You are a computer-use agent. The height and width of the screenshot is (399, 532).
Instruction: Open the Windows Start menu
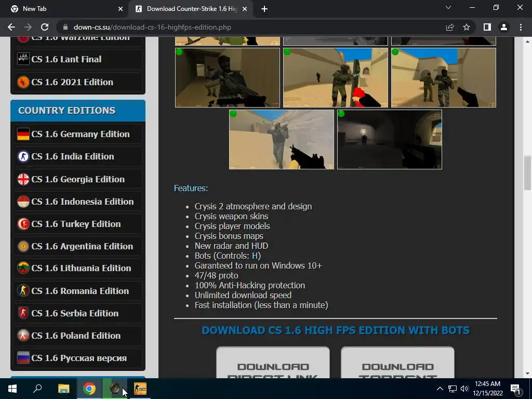12,389
